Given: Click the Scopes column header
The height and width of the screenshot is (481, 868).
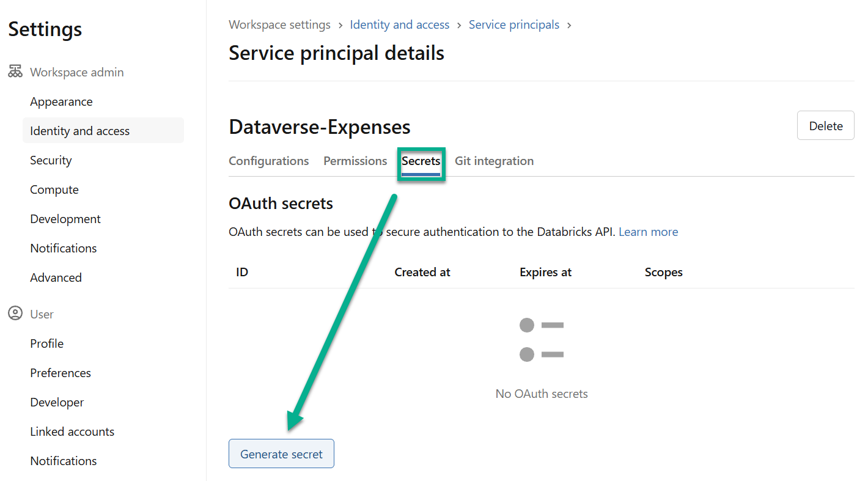Looking at the screenshot, I should pyautogui.click(x=663, y=272).
